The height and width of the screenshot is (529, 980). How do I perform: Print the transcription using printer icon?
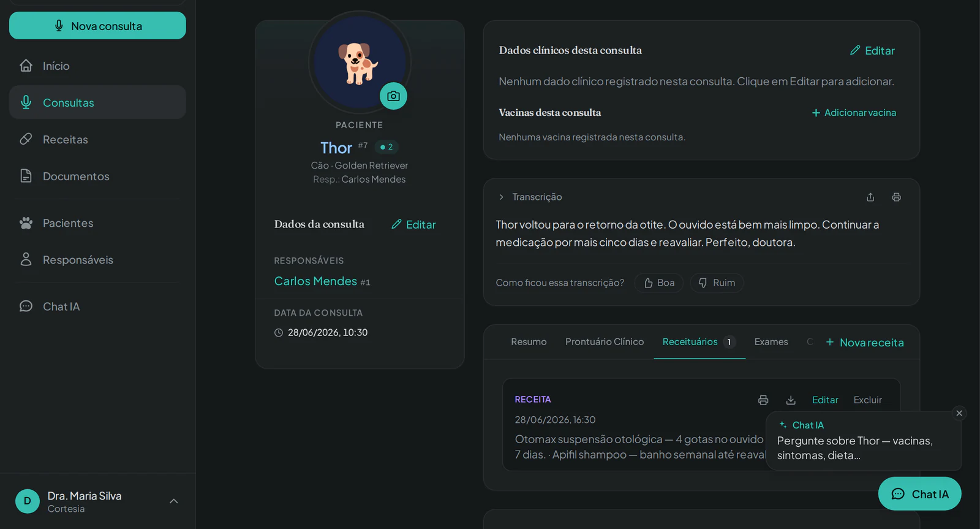896,197
